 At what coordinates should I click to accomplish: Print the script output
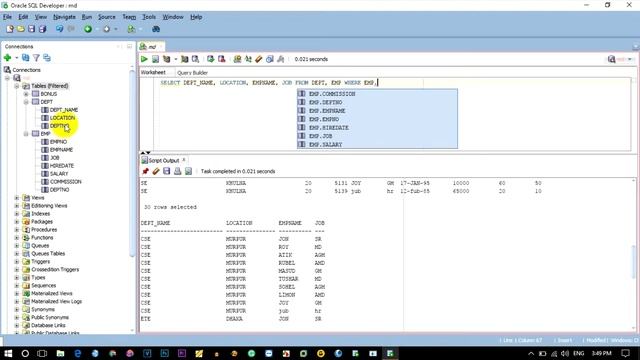click(178, 171)
